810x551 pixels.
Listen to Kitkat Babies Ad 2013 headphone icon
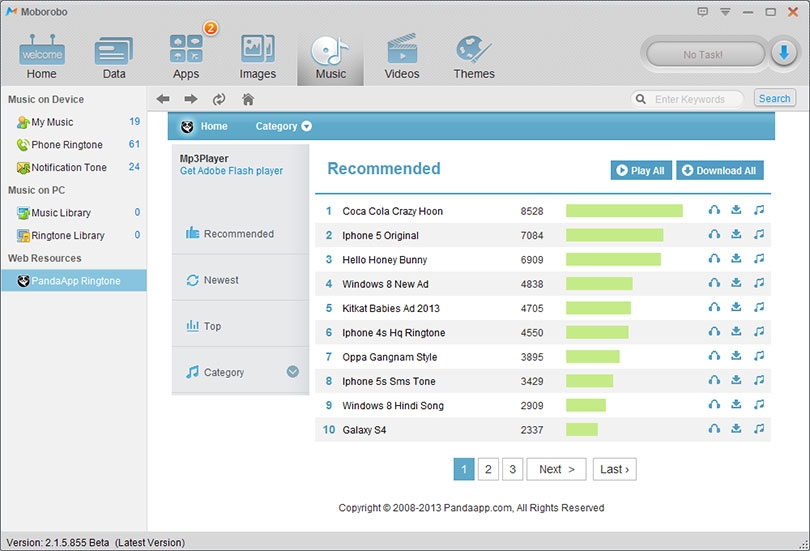[714, 307]
